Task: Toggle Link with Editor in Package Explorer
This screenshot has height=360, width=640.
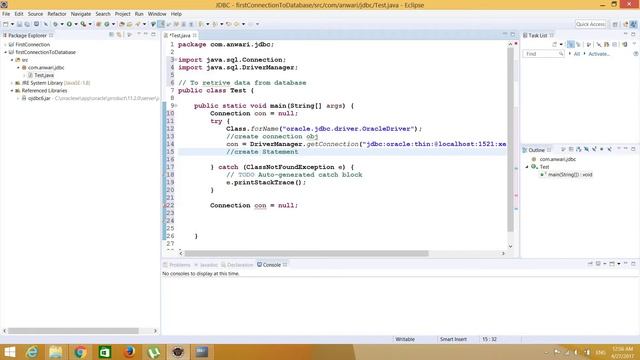Action: [119, 35]
